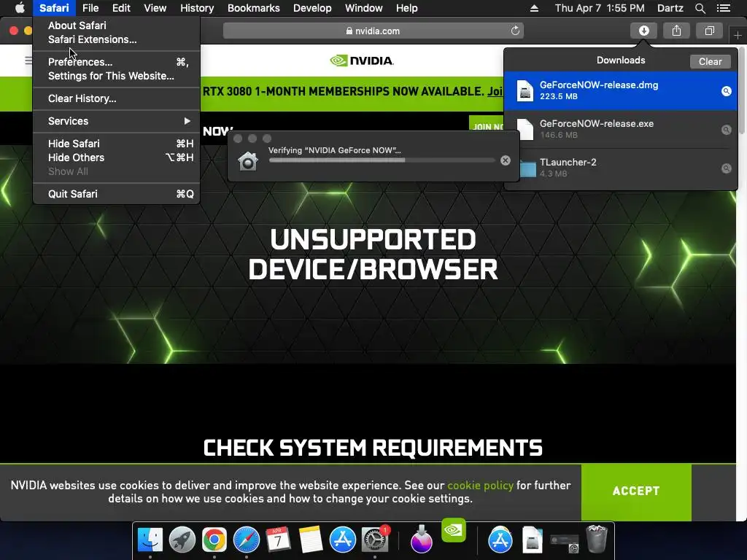Open the Help menu
Image resolution: width=747 pixels, height=560 pixels.
406,8
